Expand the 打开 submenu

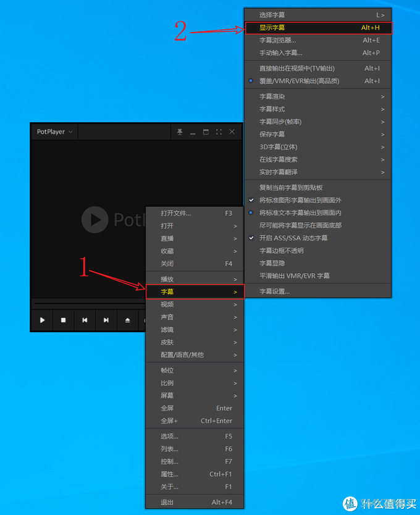coord(195,226)
